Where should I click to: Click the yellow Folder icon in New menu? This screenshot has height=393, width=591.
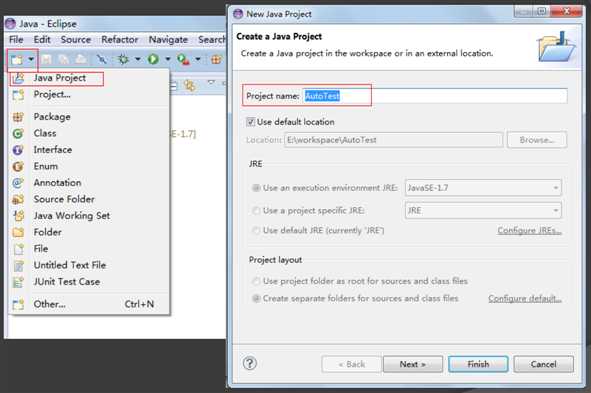[x=18, y=232]
